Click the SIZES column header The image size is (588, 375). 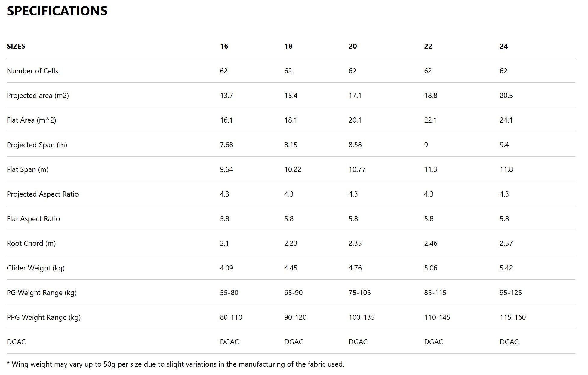coord(16,46)
